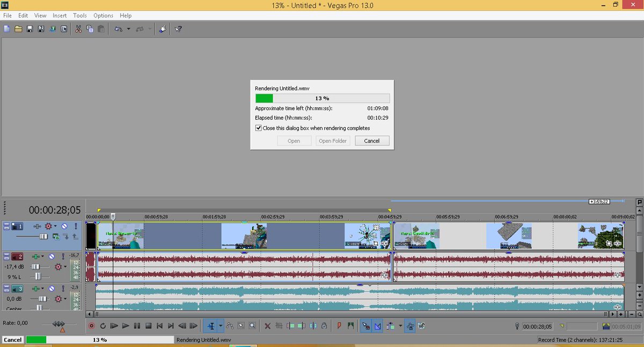Select the Envelope Edit Tool
The width and height of the screenshot is (644, 347).
point(230,326)
